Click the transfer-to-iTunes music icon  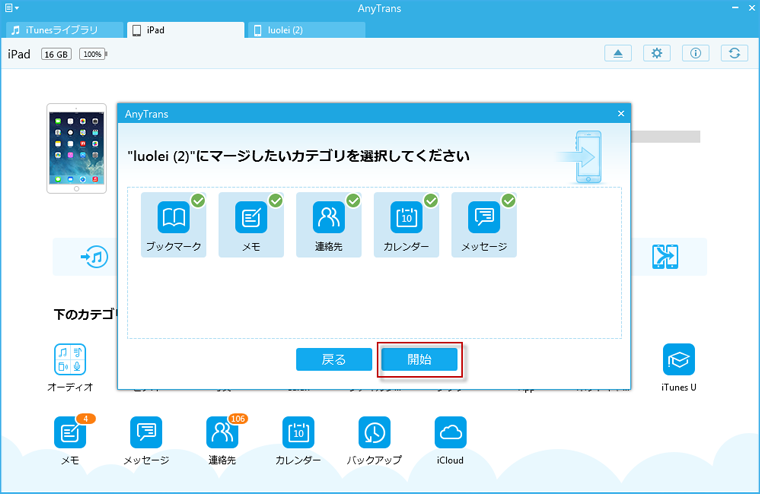[94, 256]
